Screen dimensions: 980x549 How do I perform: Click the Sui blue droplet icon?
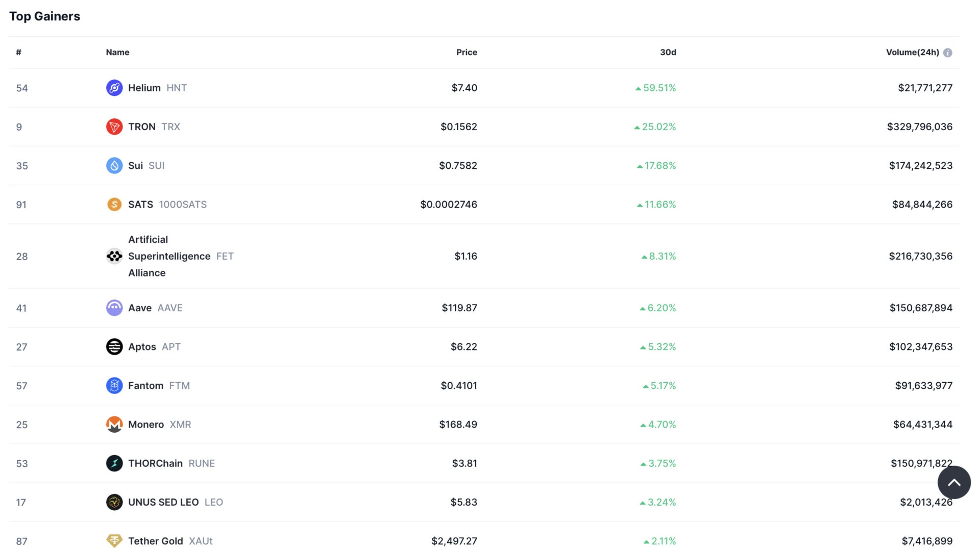coord(114,165)
